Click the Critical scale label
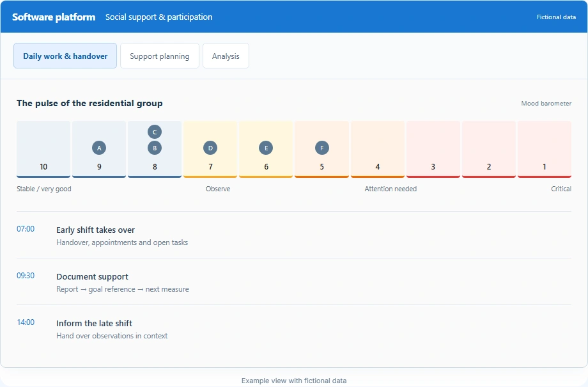 point(561,189)
